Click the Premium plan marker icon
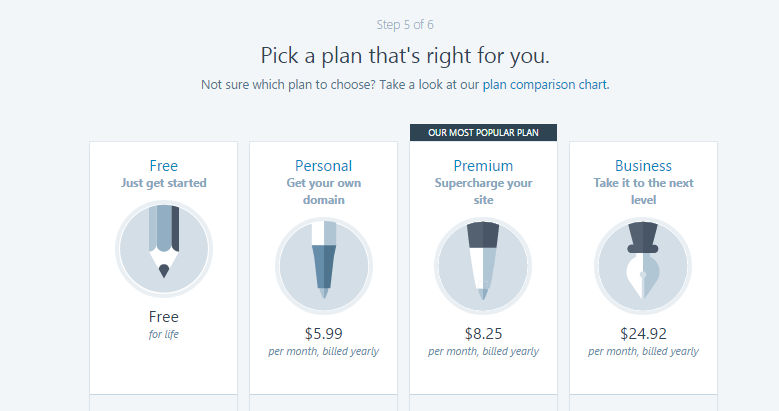The image size is (779, 411). (483, 266)
